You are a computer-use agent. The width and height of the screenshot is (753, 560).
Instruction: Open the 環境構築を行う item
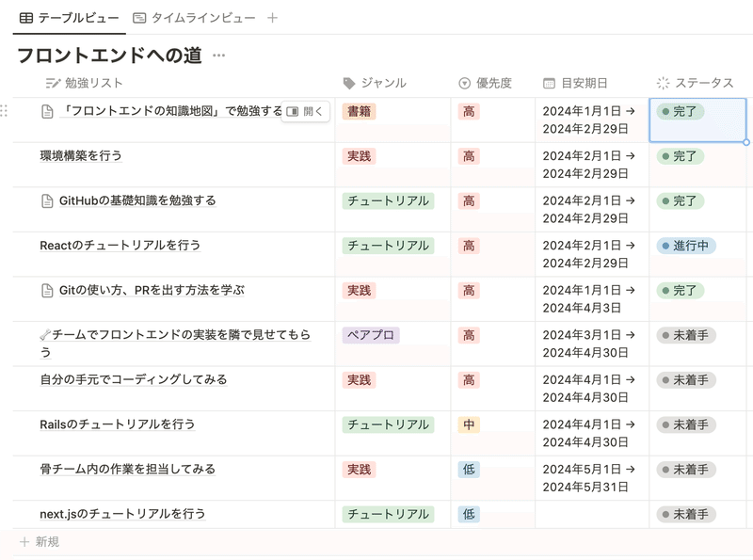(x=81, y=155)
